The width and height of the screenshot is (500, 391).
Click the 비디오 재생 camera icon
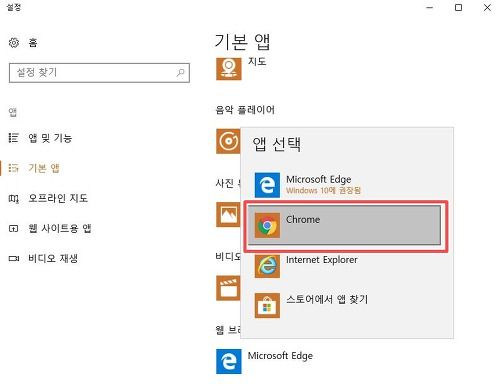tap(14, 259)
